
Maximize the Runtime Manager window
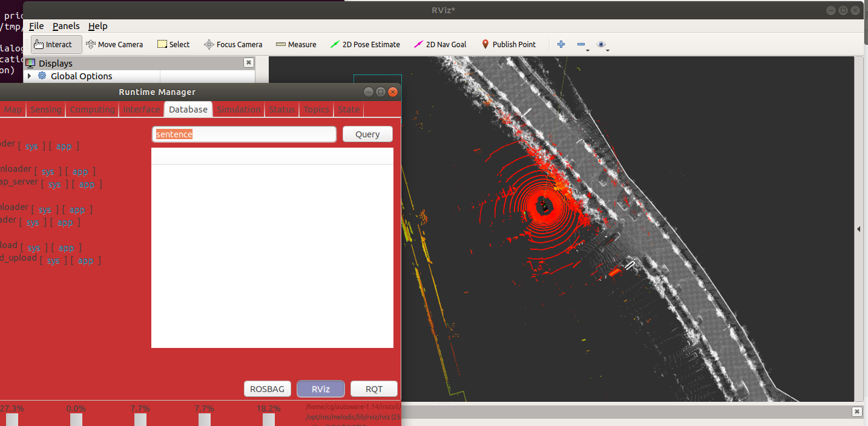coord(380,92)
